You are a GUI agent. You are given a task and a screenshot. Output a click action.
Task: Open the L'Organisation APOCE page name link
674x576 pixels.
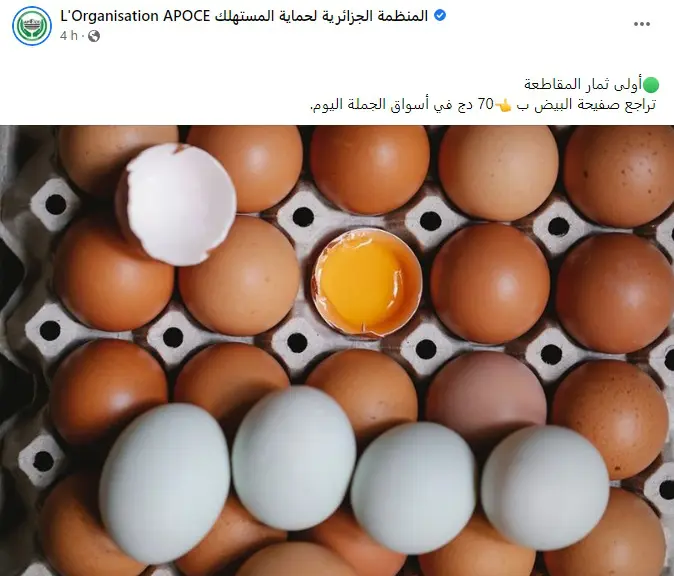coord(135,16)
